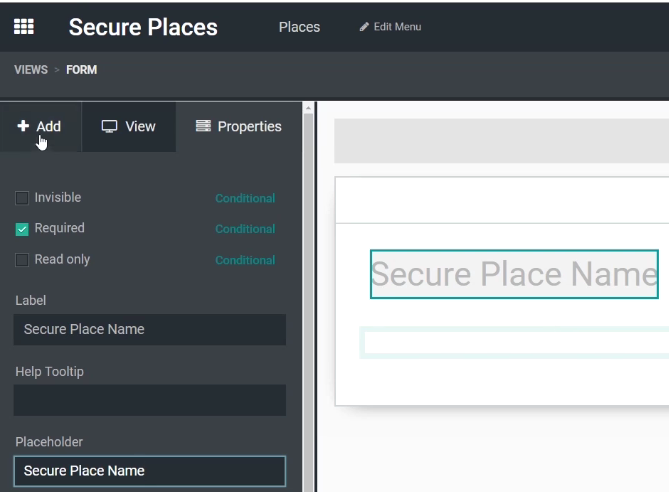Uncheck the Required checkbox

coord(22,229)
